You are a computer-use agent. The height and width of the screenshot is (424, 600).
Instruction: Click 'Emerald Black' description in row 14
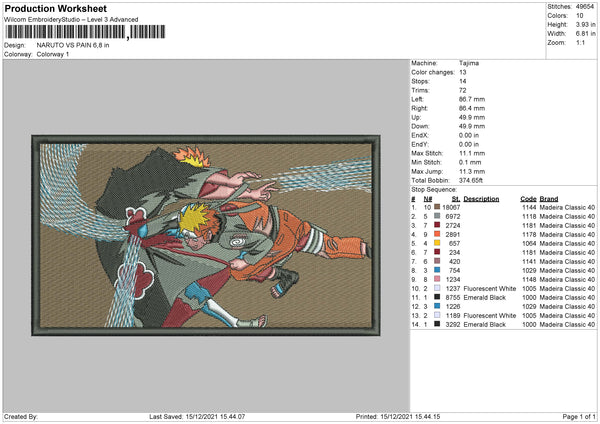[484, 324]
